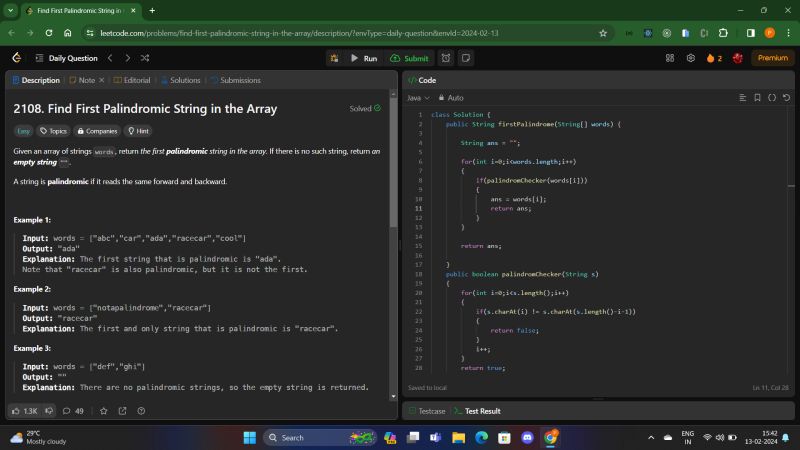
Task: Add problem to favorites star
Action: (104, 411)
